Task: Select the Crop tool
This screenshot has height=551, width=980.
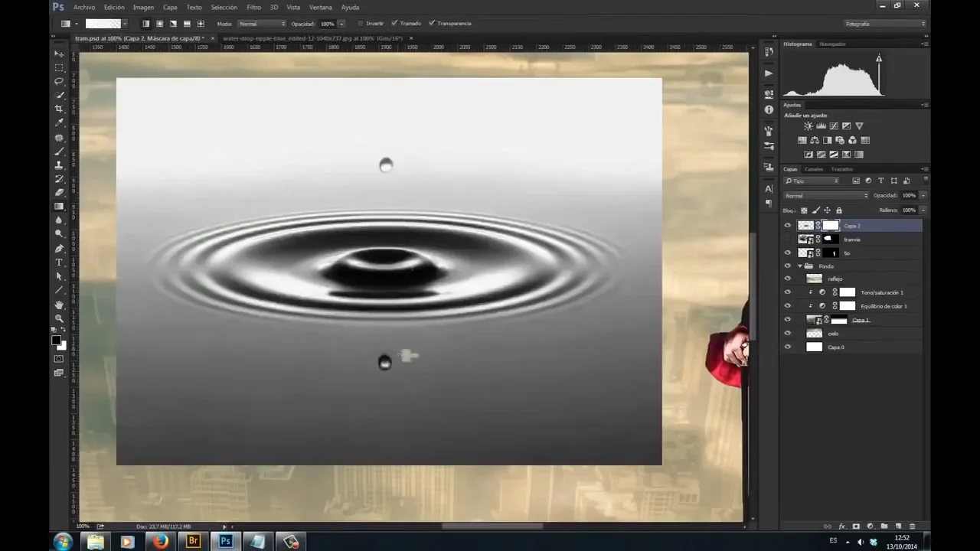Action: (59, 109)
